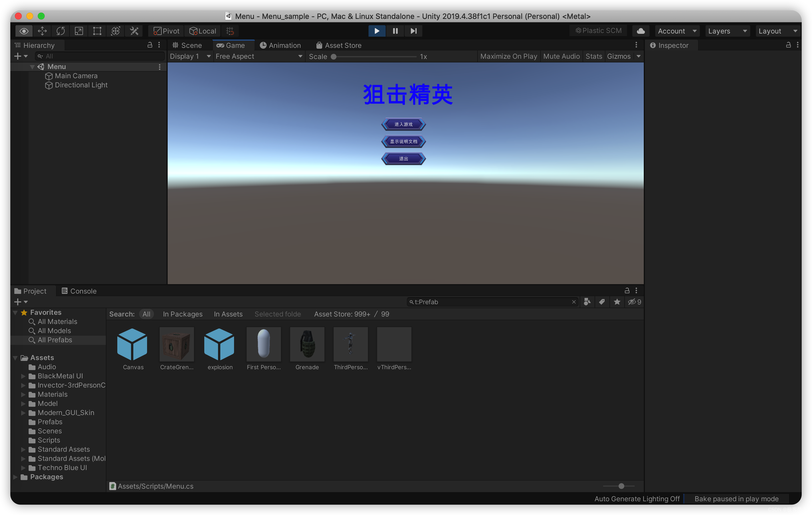Toggle Stats overlay in Game view
812x515 pixels.
click(593, 56)
